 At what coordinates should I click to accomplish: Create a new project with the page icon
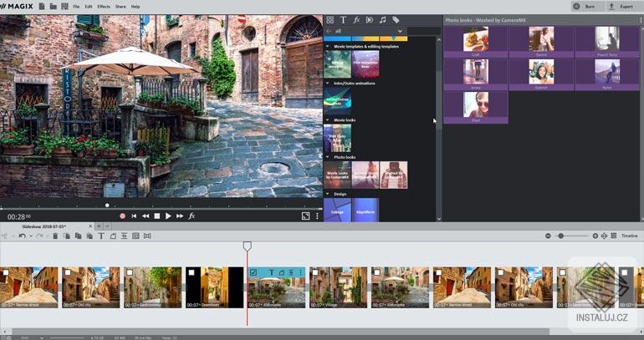[42, 6]
